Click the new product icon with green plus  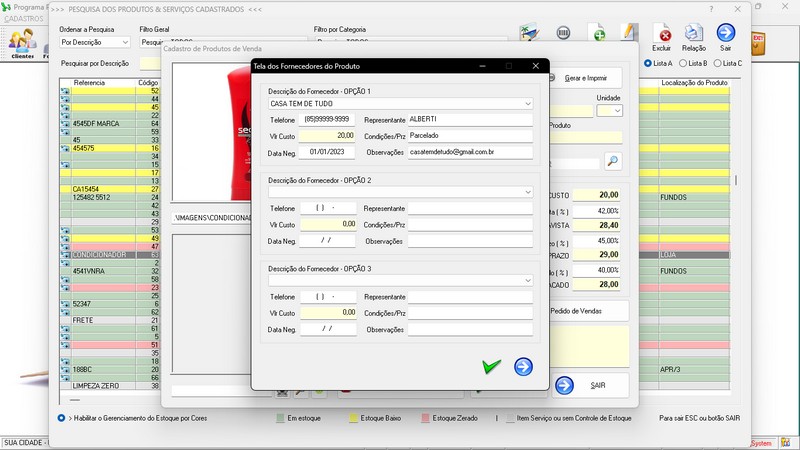597,33
